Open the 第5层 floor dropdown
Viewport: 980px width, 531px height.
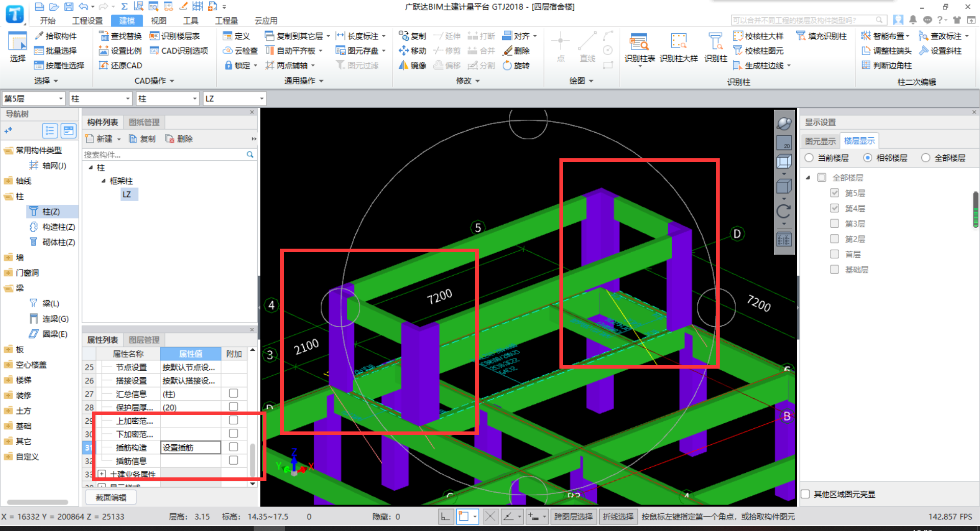[61, 99]
